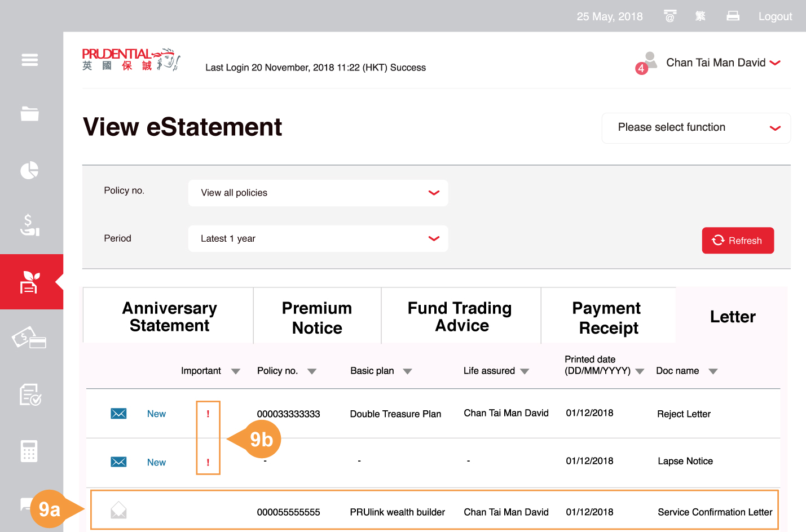Click Logout link
This screenshot has width=806, height=532.
click(x=775, y=16)
